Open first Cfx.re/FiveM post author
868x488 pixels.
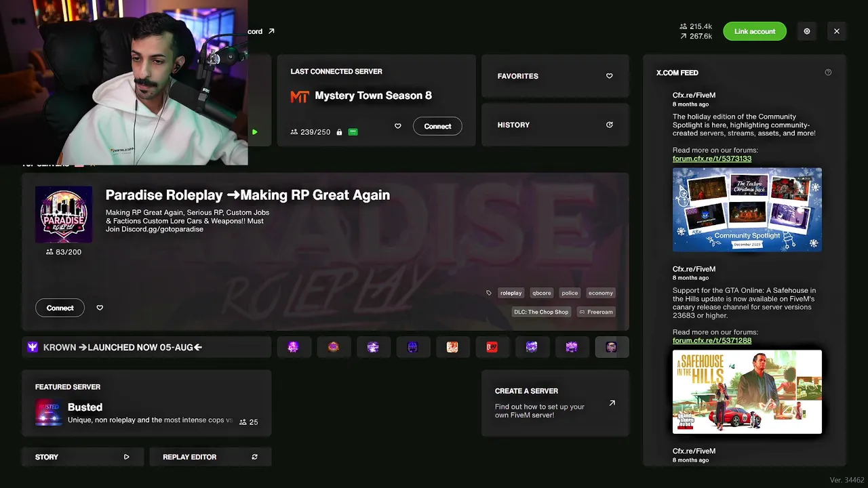694,96
